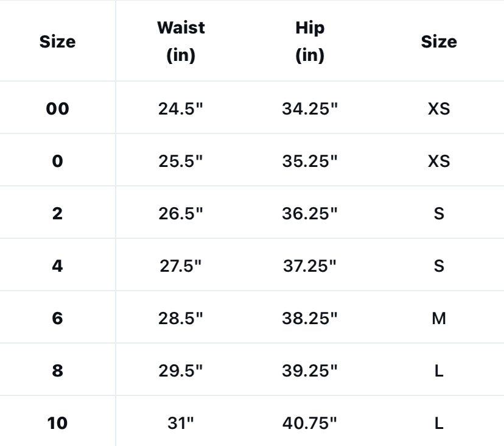The height and width of the screenshot is (446, 504).
Task: Click the 24.5" waist measurement cell
Action: (x=180, y=109)
